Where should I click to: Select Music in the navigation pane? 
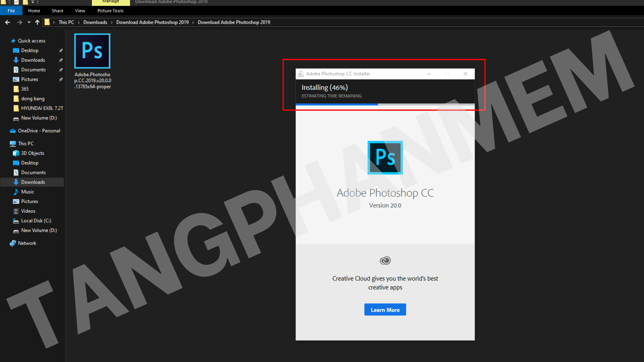[28, 192]
